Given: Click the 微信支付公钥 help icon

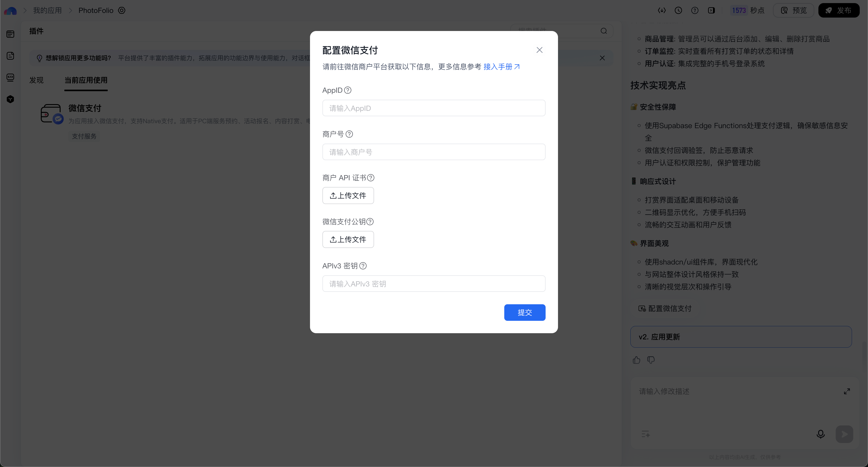Looking at the screenshot, I should (370, 222).
